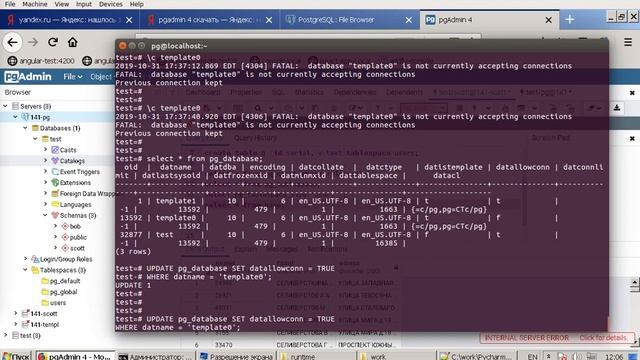Expand the Casts node
The height and width of the screenshot is (360, 640).
[x=46, y=150]
